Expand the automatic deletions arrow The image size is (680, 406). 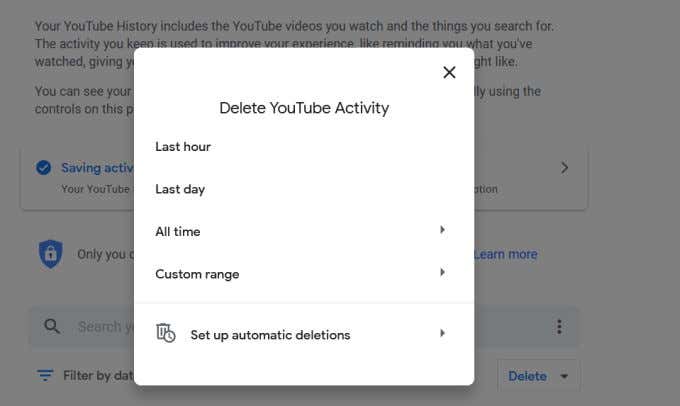[x=442, y=334]
